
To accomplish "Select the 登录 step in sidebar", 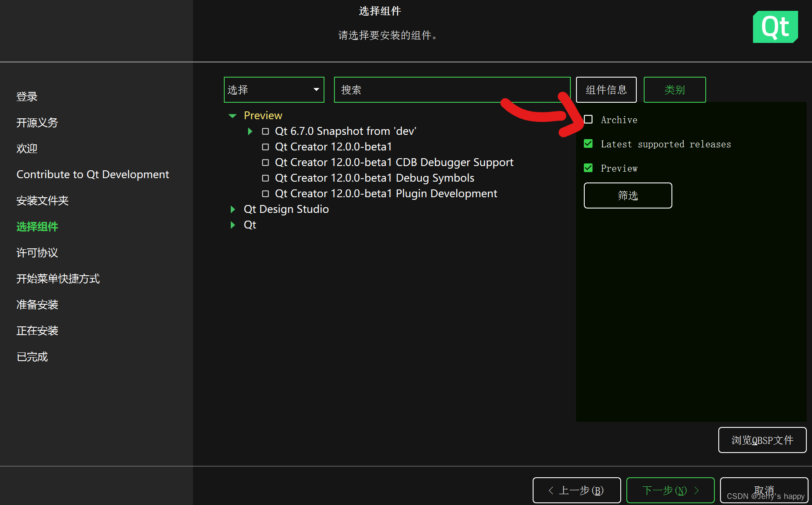I will pyautogui.click(x=27, y=97).
